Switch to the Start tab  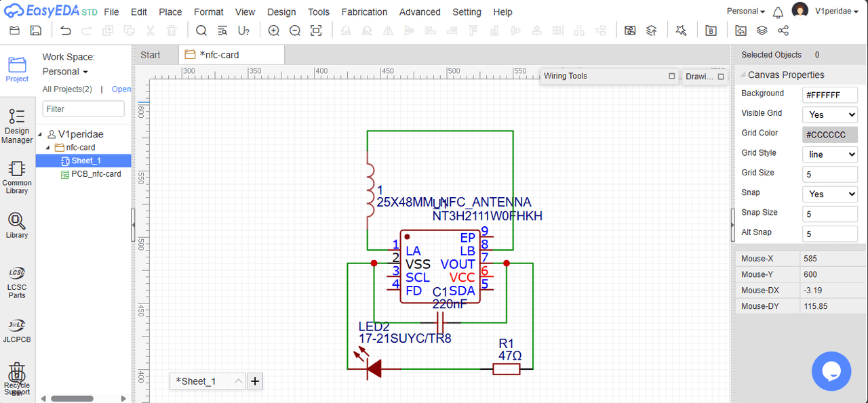point(151,55)
